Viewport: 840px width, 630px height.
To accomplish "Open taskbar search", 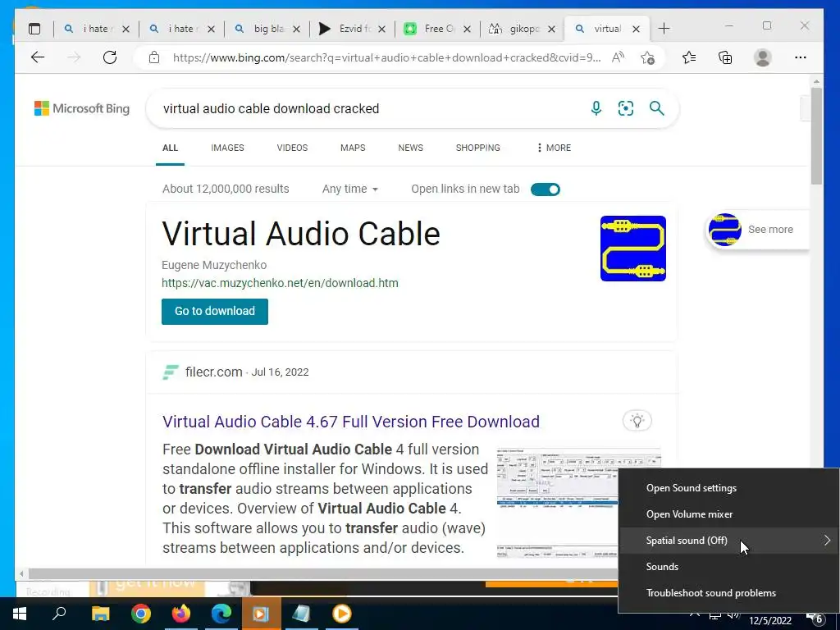I will tap(59, 614).
